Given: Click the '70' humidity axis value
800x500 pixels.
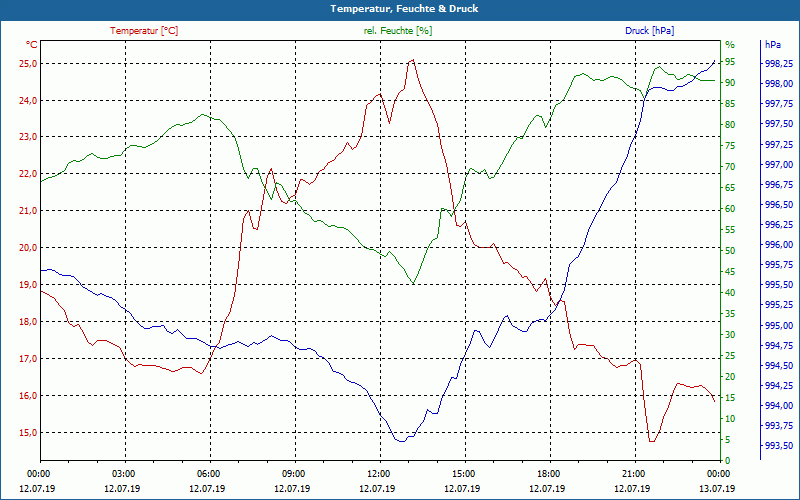Looking at the screenshot, I should [730, 167].
